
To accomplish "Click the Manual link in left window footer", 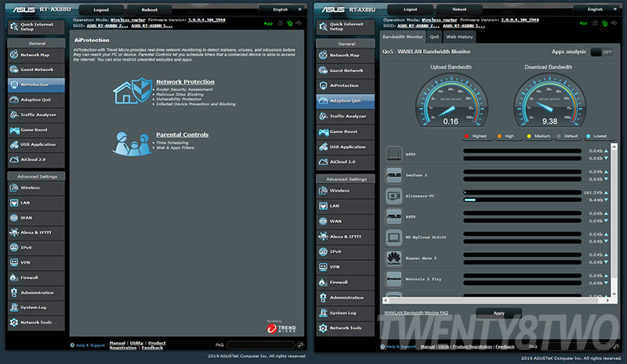I will tap(117, 343).
